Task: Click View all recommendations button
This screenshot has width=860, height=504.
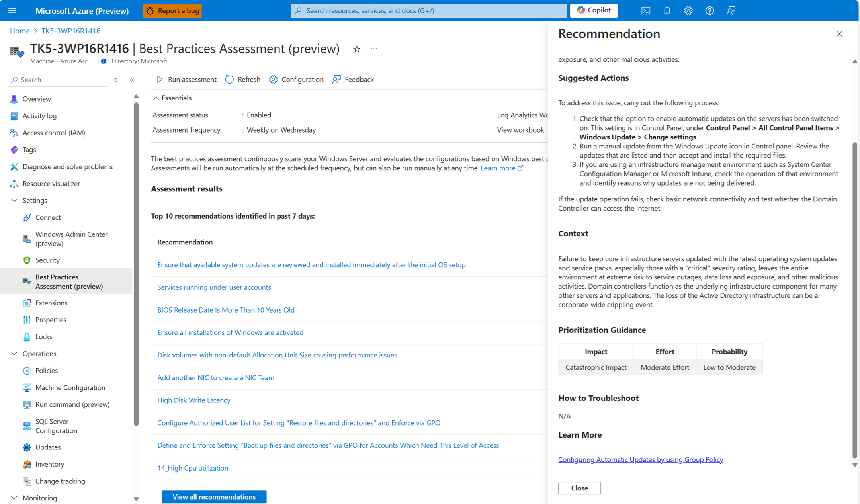Action: (x=214, y=497)
